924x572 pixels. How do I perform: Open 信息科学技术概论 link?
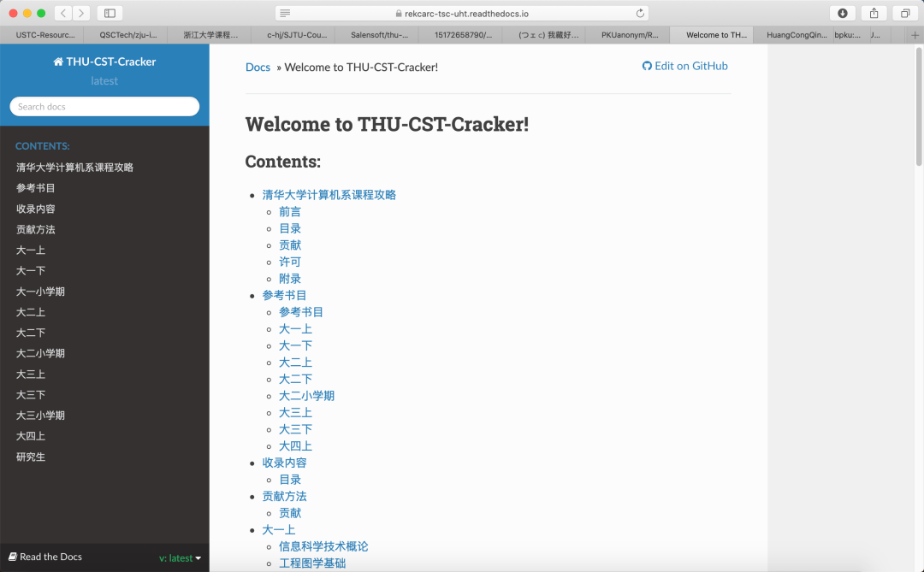point(323,546)
